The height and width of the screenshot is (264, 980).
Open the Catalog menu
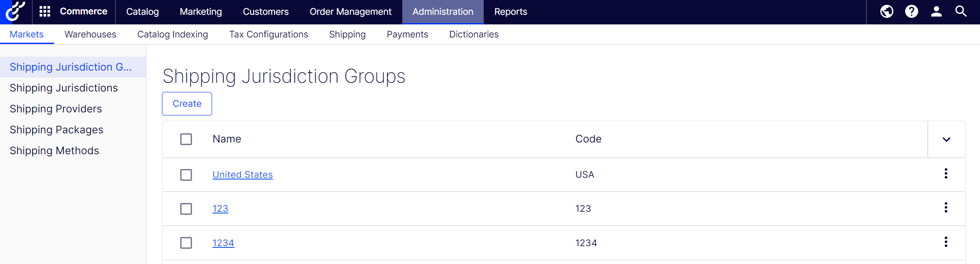tap(142, 12)
